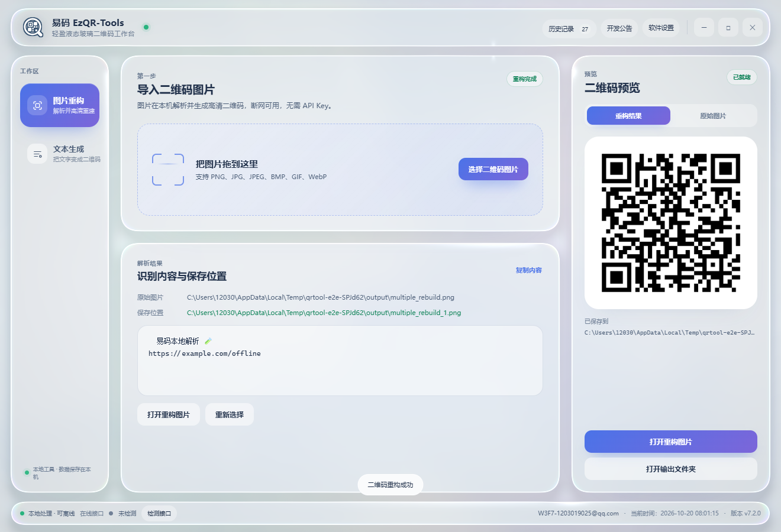Close the EzQR-Tools window

753,28
